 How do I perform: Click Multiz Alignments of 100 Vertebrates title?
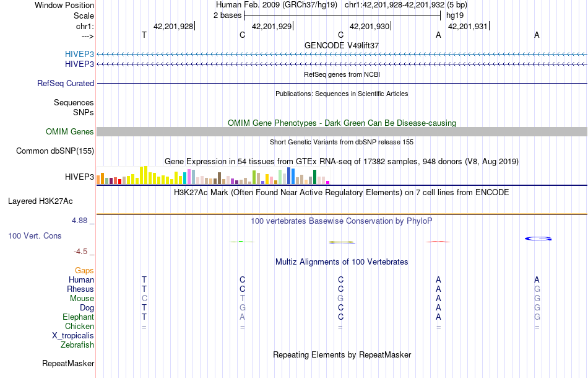(x=342, y=262)
